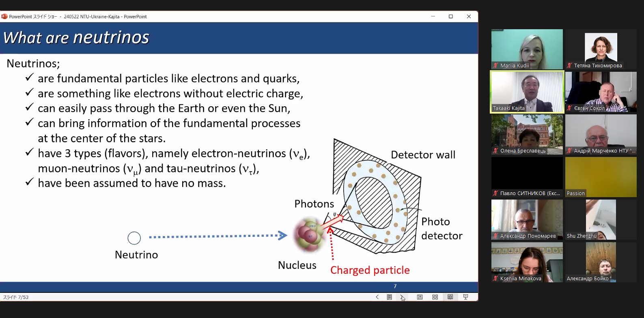The height and width of the screenshot is (318, 644).
Task: Open the slide show menu icon
Action: [389, 297]
